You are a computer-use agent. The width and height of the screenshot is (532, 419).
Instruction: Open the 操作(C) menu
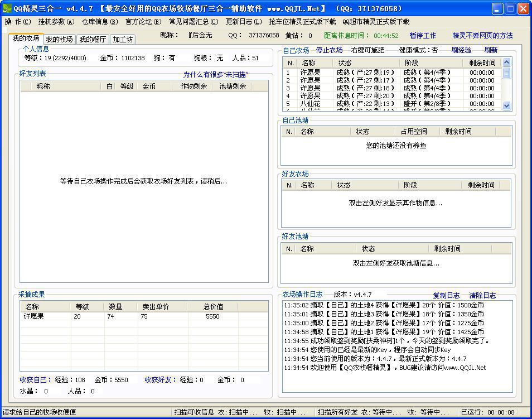pyautogui.click(x=18, y=22)
